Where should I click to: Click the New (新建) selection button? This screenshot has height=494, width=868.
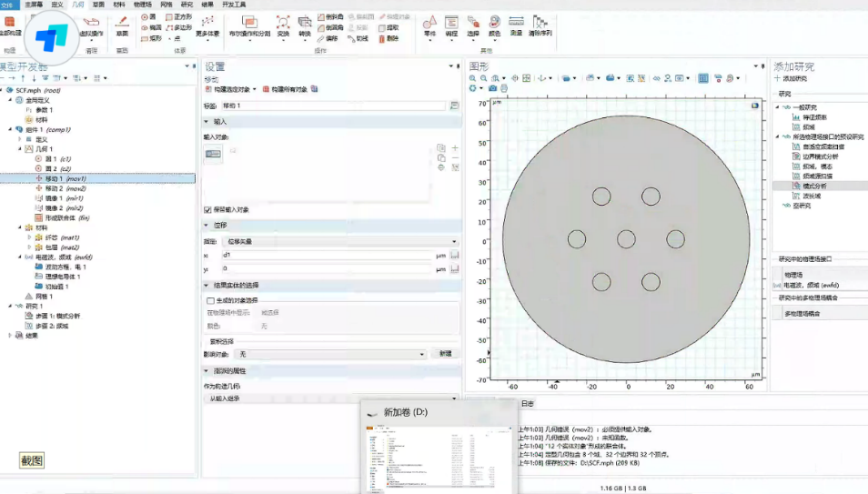pyautogui.click(x=445, y=354)
